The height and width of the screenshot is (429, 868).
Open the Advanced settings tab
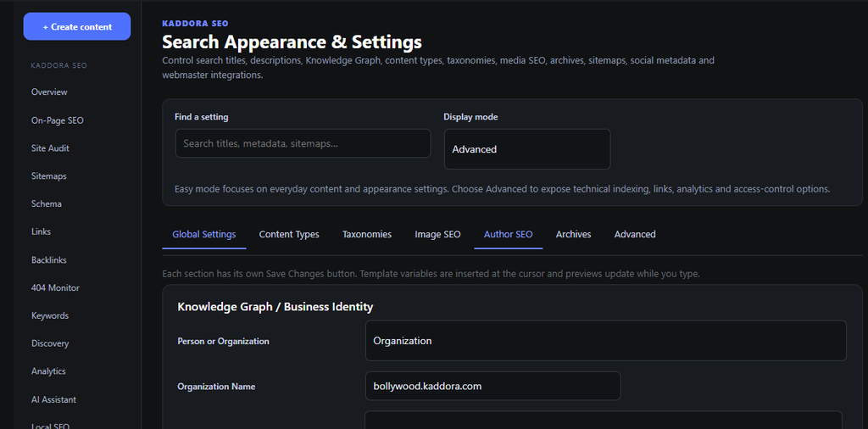click(635, 234)
